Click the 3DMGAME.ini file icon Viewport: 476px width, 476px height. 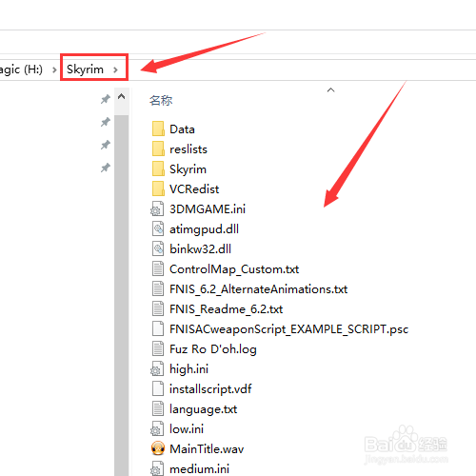tap(157, 209)
